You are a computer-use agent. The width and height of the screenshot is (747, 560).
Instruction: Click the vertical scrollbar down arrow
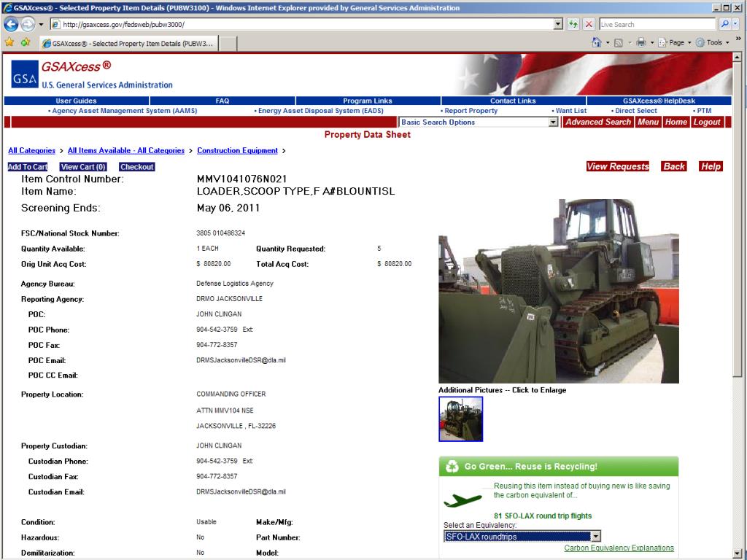737,553
